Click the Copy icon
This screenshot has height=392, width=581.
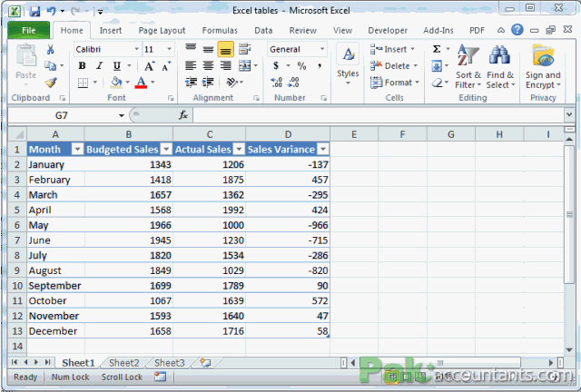coord(51,65)
